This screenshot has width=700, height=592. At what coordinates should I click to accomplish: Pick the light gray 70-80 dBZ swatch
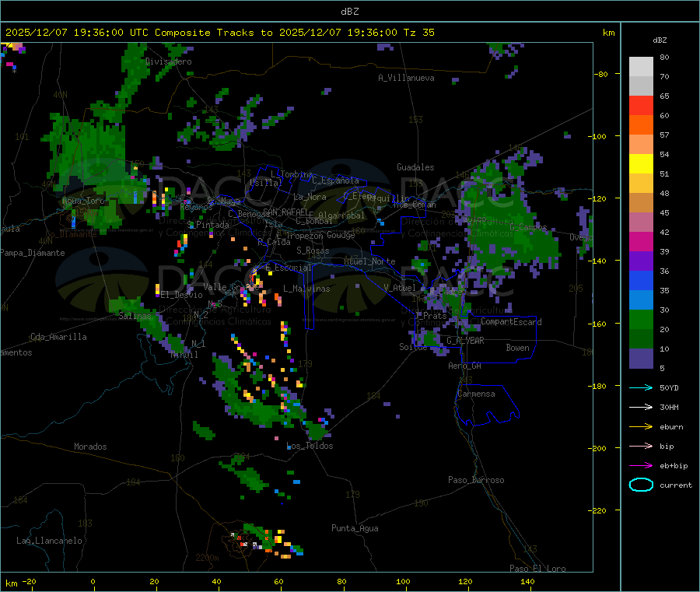pyautogui.click(x=641, y=67)
